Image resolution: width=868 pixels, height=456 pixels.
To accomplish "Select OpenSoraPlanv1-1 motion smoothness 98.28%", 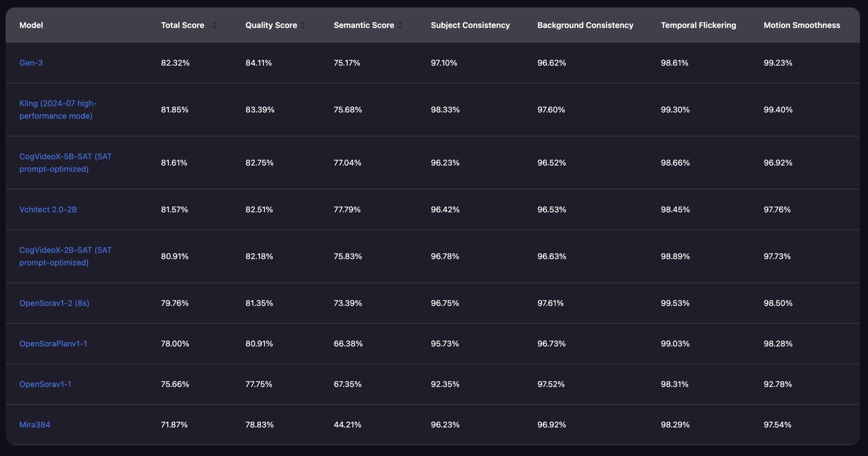I will [778, 344].
